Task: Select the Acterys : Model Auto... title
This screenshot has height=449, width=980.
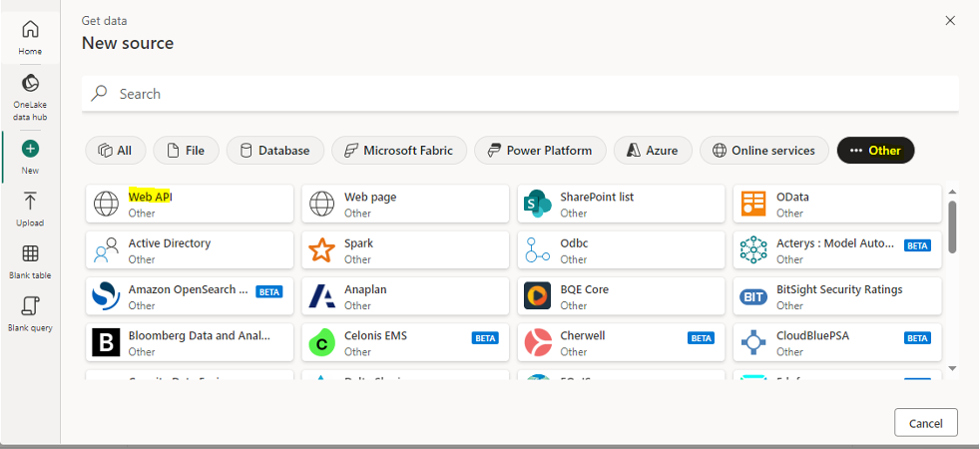Action: (835, 242)
